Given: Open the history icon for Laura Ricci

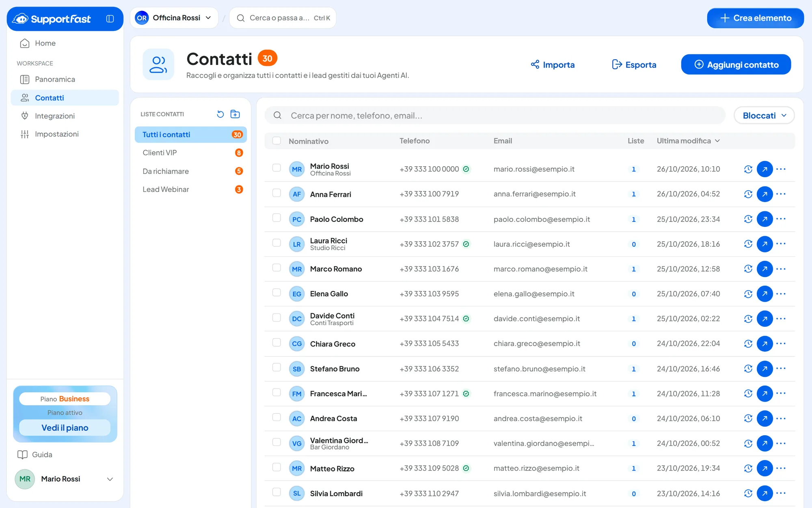Looking at the screenshot, I should tap(748, 244).
